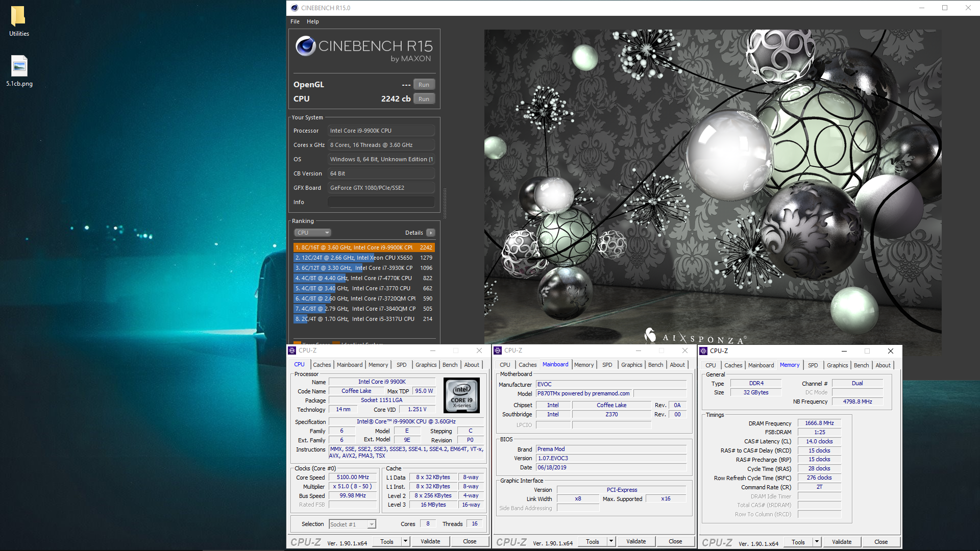Select the 5.1cb.png file icon
The width and height of the screenshot is (980, 551).
[19, 71]
